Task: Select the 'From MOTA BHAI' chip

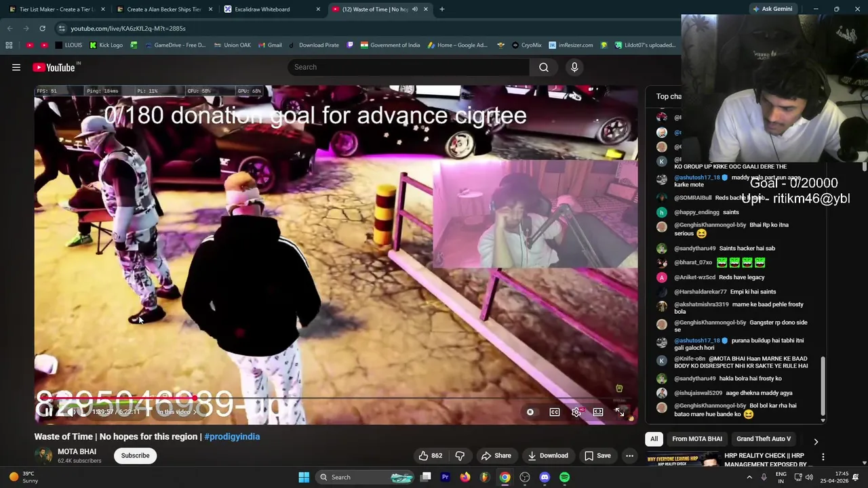Action: tap(696, 439)
